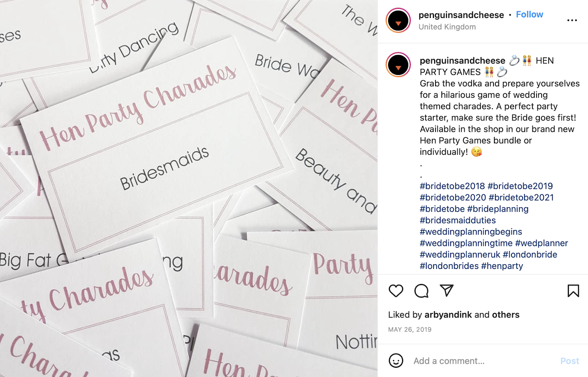588x377 pixels.
Task: Open comments via the speech bubble icon
Action: click(x=421, y=291)
